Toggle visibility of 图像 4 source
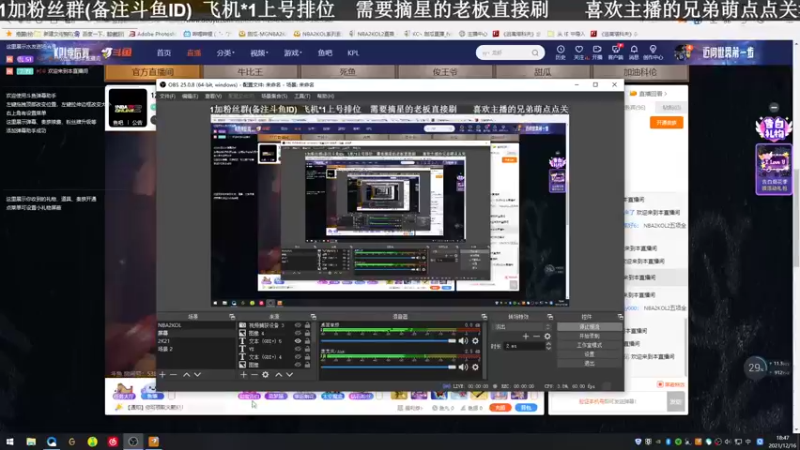 point(298,333)
